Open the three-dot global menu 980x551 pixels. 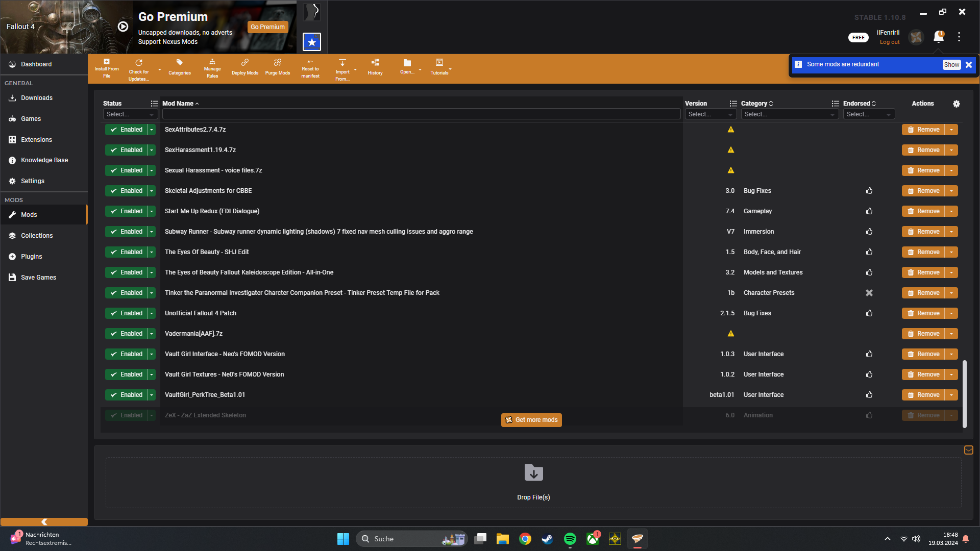tap(959, 37)
